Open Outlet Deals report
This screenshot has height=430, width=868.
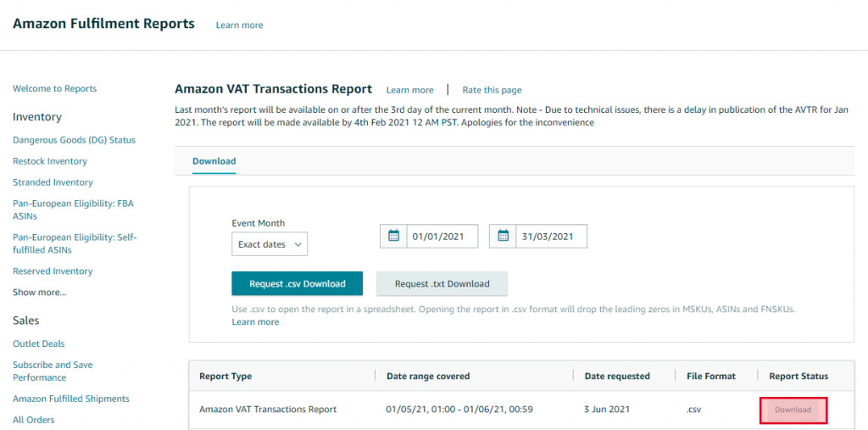[39, 344]
